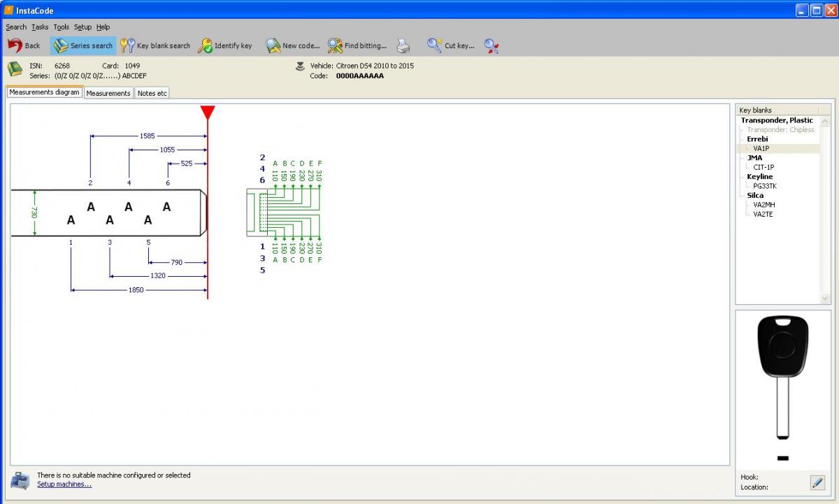The height and width of the screenshot is (504, 839).
Task: Open Find bitting tool
Action: point(357,46)
